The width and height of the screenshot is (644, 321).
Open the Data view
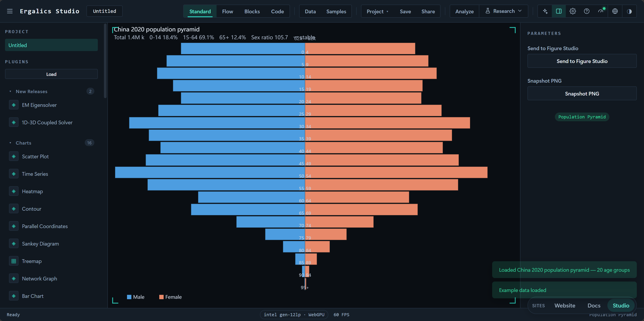[x=310, y=11]
